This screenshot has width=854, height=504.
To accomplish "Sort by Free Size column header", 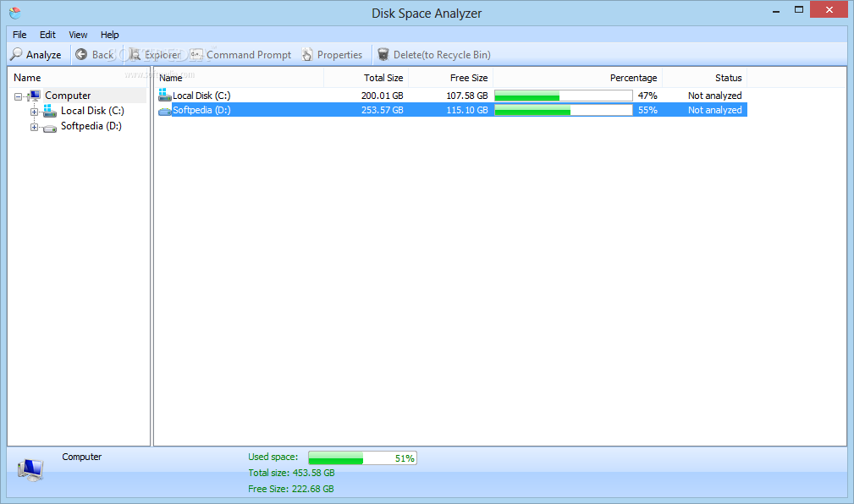I will [451, 78].
